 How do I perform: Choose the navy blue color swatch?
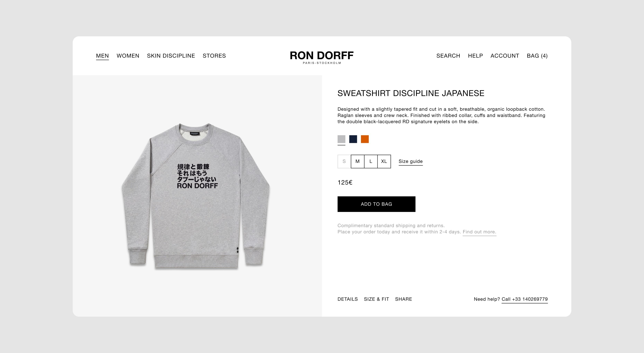pos(353,139)
